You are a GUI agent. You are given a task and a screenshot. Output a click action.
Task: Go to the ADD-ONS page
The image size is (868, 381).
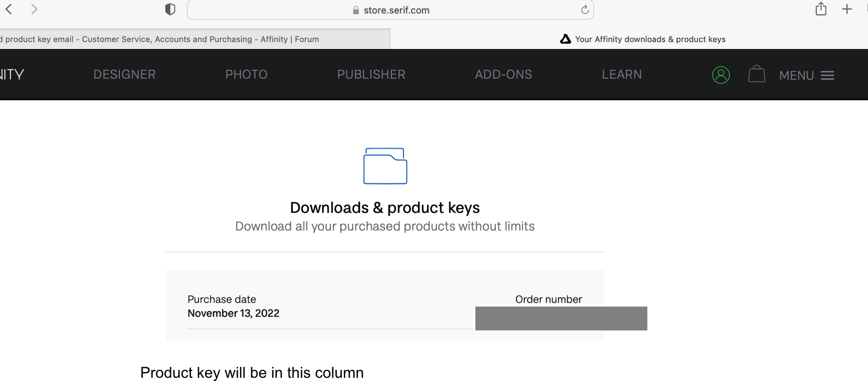coord(503,74)
